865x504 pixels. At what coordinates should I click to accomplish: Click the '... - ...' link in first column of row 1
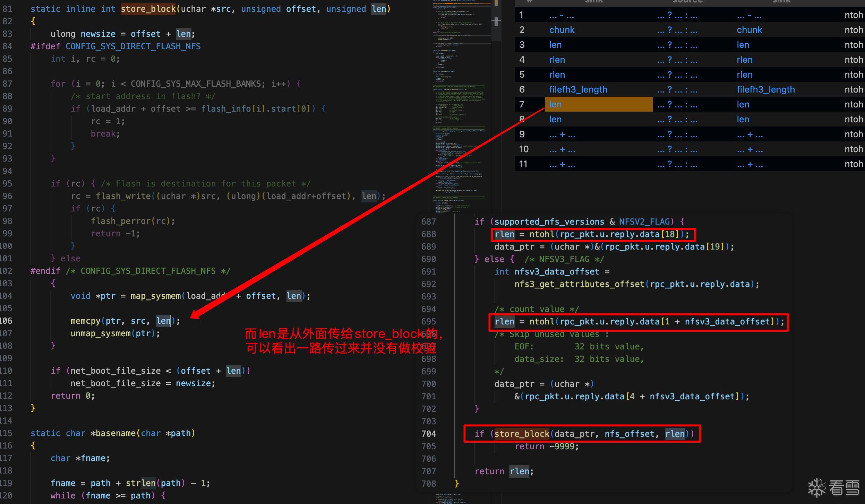[562, 15]
